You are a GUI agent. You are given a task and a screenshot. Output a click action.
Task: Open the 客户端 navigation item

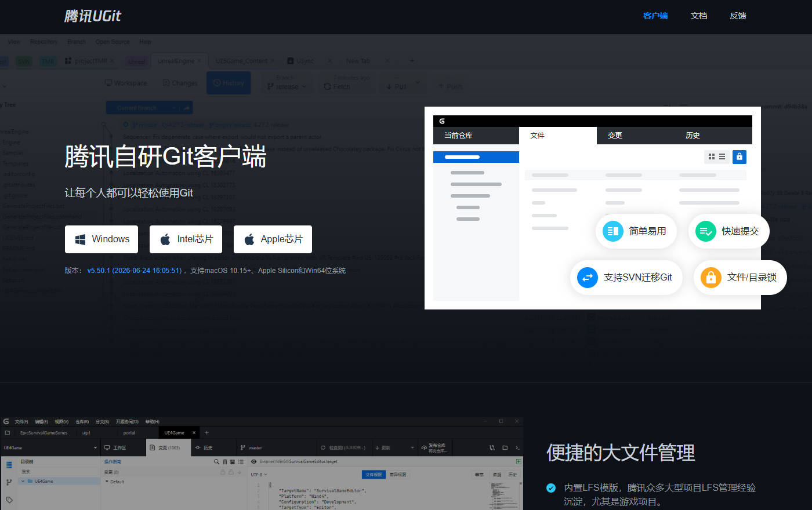[x=655, y=16]
